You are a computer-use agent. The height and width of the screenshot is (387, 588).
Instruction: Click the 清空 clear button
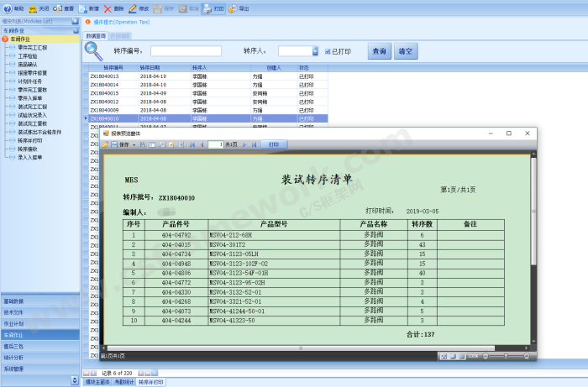[406, 51]
